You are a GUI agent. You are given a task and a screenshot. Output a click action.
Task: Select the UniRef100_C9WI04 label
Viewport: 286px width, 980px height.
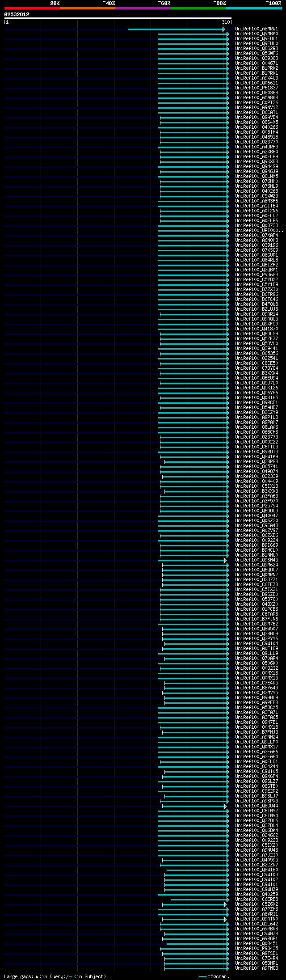(x=257, y=644)
